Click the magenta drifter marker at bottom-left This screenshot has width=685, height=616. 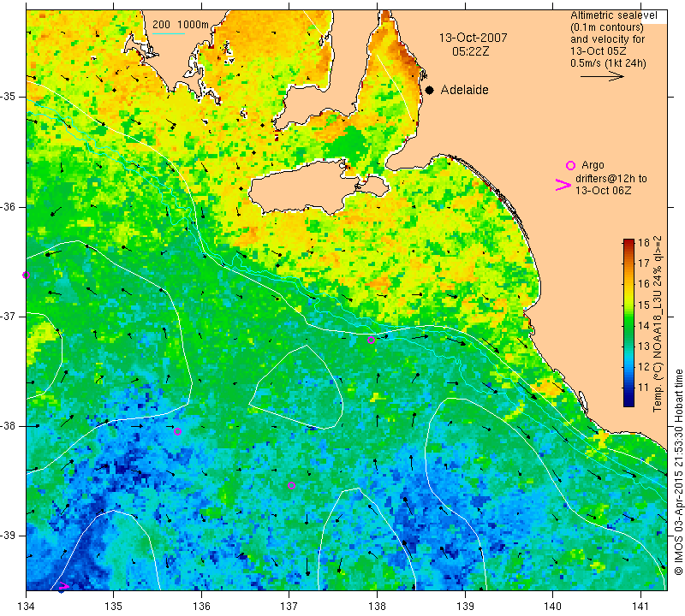63,585
